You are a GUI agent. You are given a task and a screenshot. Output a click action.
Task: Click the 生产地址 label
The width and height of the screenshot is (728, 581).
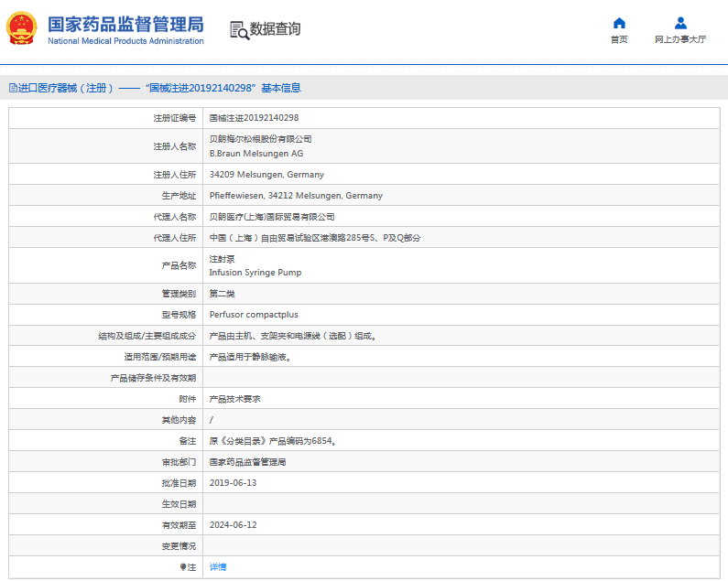[x=179, y=196]
